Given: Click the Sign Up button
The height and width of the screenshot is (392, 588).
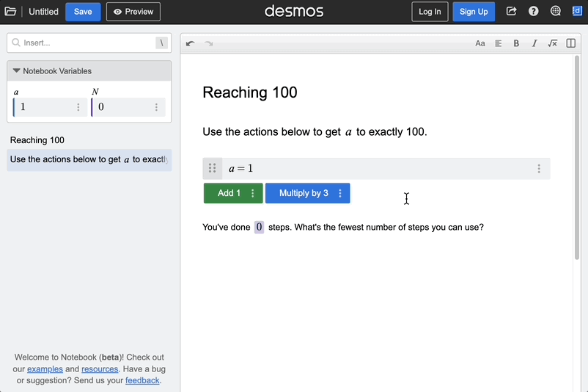Looking at the screenshot, I should [474, 12].
